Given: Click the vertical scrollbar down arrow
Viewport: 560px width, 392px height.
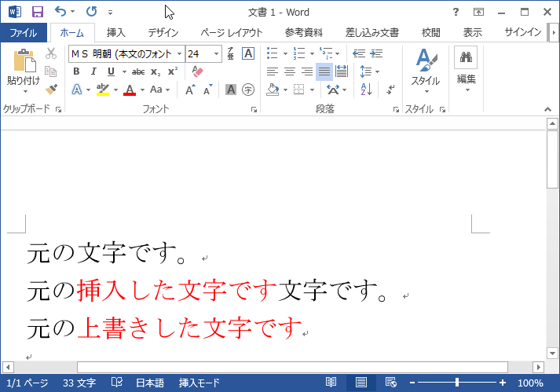Looking at the screenshot, I should [x=552, y=353].
